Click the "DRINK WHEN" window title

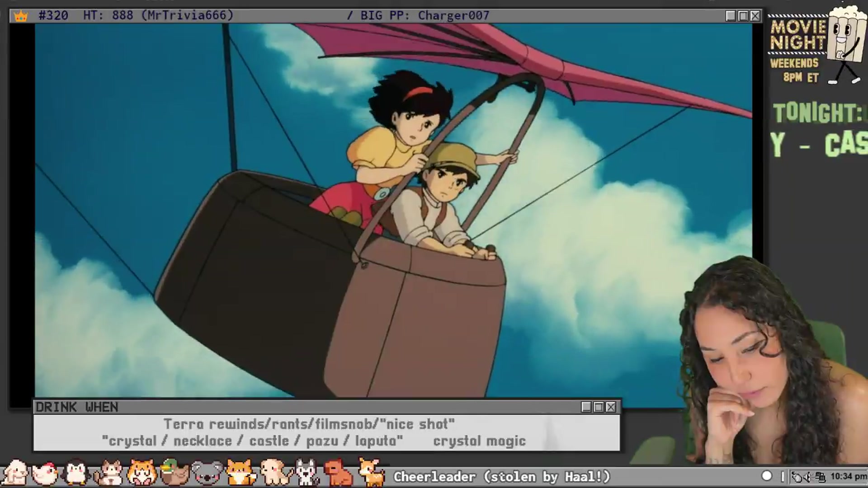(x=77, y=407)
